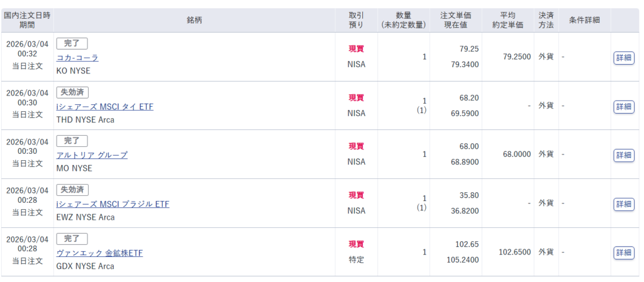
Task: Show 詳細 for the ヴァンエック 金鉱株ETF order
Action: coord(623,252)
